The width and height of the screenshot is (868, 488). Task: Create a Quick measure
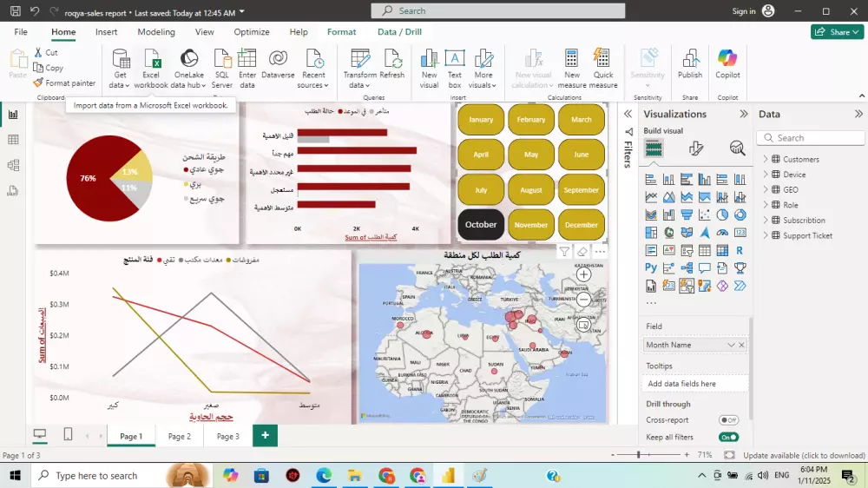click(603, 68)
